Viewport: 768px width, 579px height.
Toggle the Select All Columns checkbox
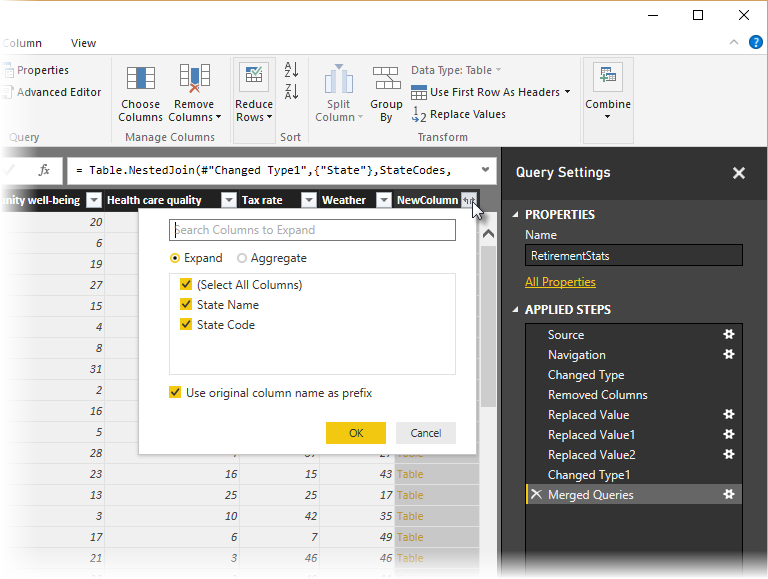tap(186, 284)
